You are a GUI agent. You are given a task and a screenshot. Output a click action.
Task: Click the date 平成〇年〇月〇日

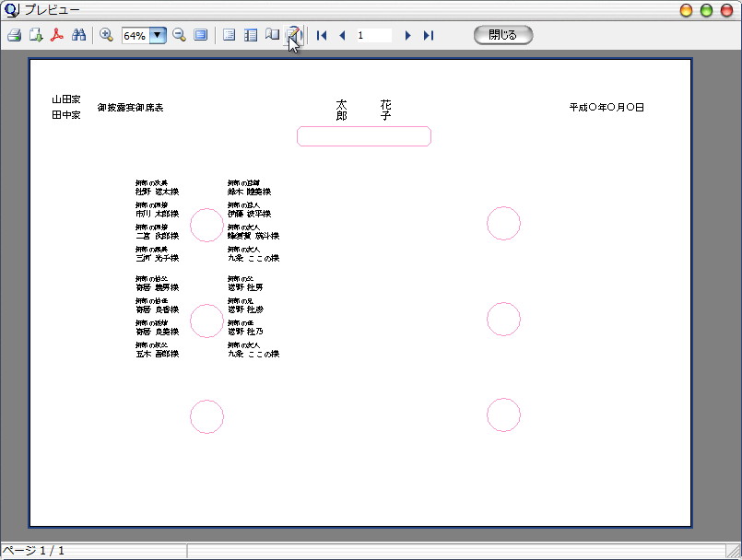[607, 108]
